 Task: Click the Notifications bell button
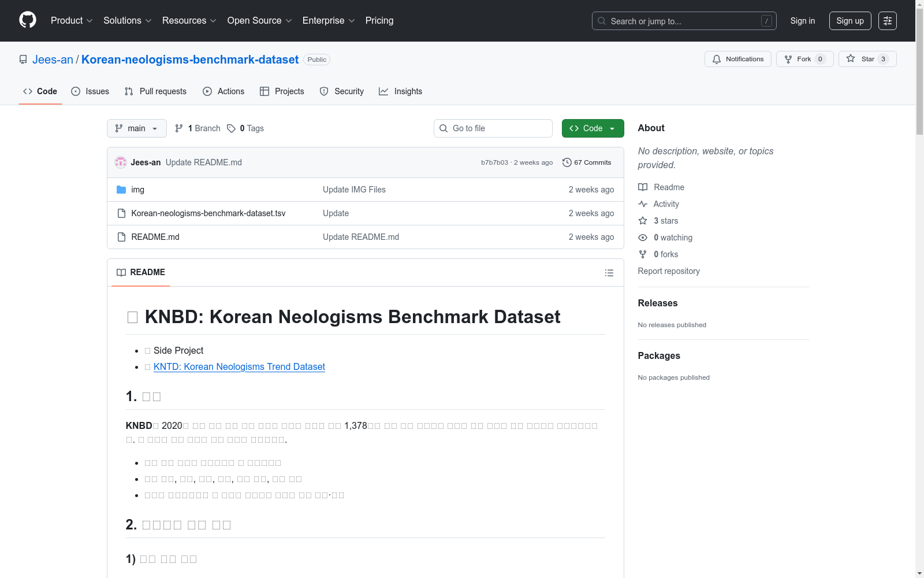738,59
